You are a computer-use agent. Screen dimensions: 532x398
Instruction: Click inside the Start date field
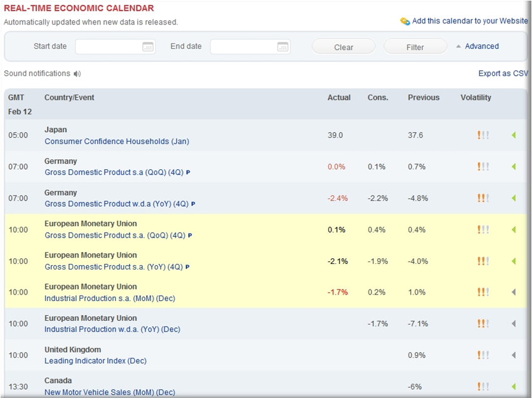point(108,47)
